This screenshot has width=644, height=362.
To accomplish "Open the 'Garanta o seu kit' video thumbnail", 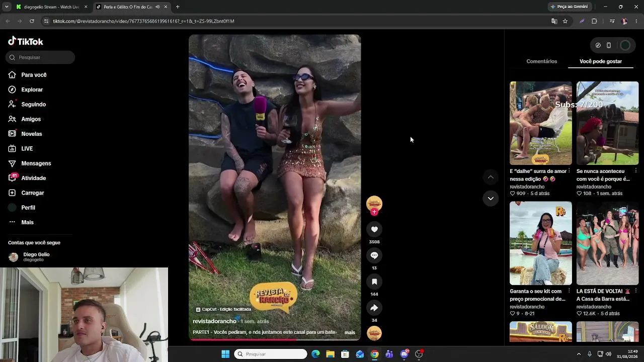I will [x=541, y=243].
